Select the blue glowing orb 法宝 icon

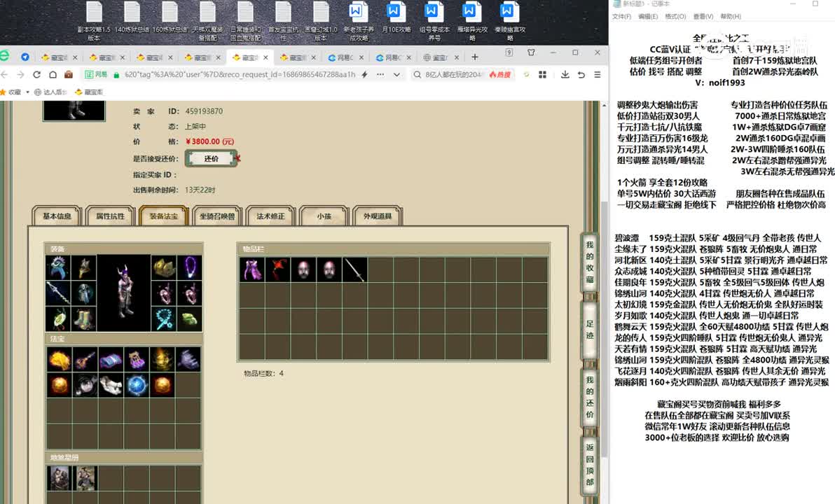[137, 385]
